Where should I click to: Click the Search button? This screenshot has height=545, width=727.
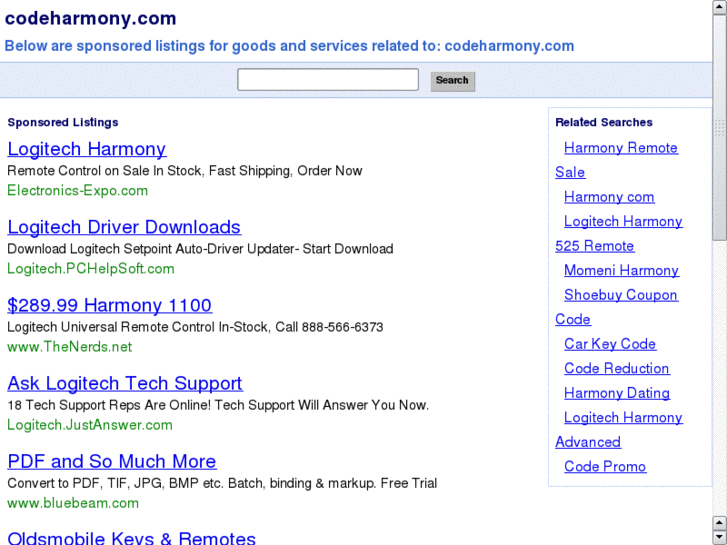pyautogui.click(x=453, y=81)
